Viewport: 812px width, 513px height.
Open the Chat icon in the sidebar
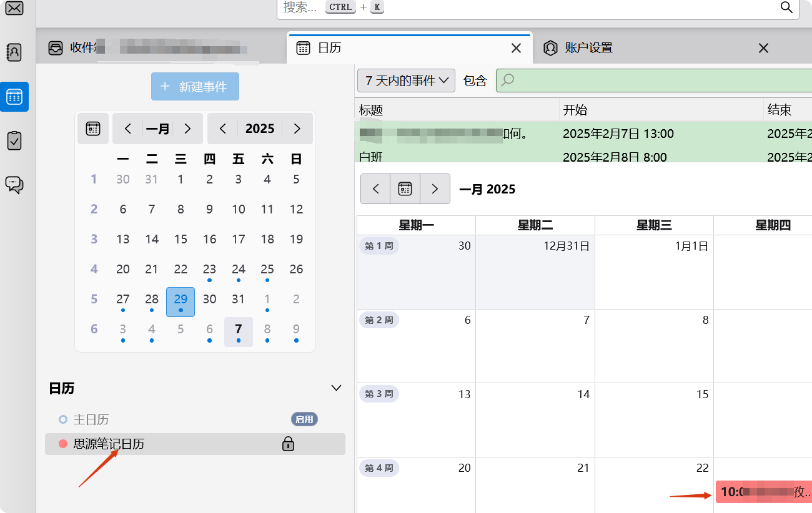14,184
